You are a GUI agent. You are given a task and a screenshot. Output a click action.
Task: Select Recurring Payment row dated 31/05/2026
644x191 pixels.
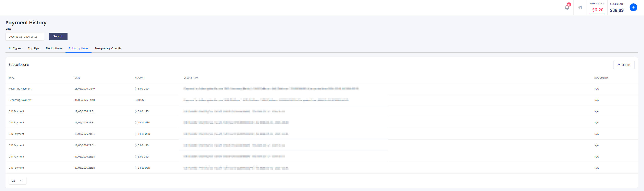[x=321, y=100]
